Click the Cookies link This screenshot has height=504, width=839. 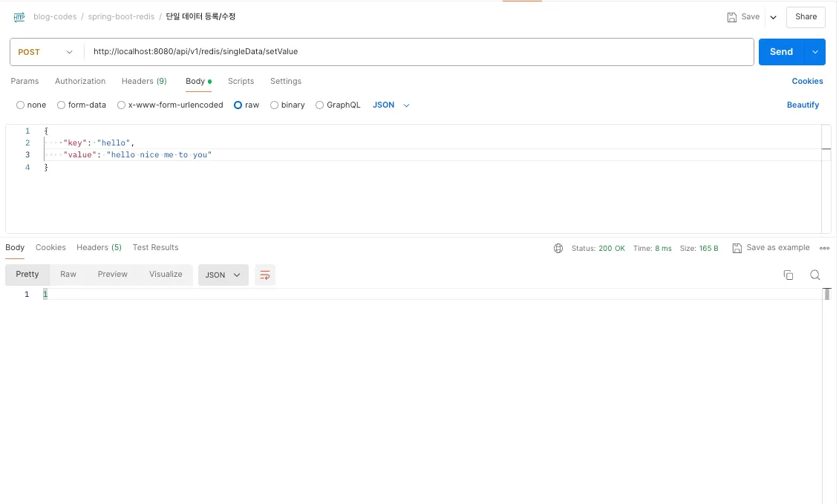point(807,82)
